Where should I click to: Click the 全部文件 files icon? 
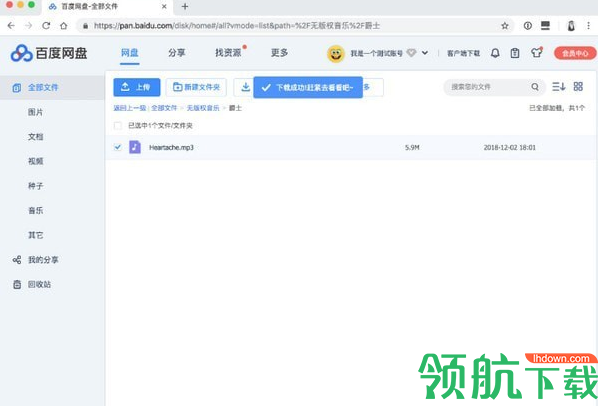(17, 88)
